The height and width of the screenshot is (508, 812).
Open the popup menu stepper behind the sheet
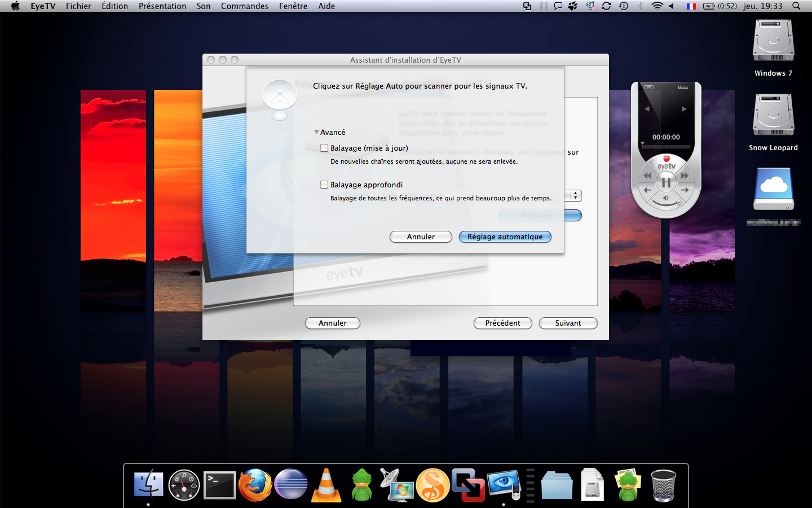pyautogui.click(x=575, y=195)
